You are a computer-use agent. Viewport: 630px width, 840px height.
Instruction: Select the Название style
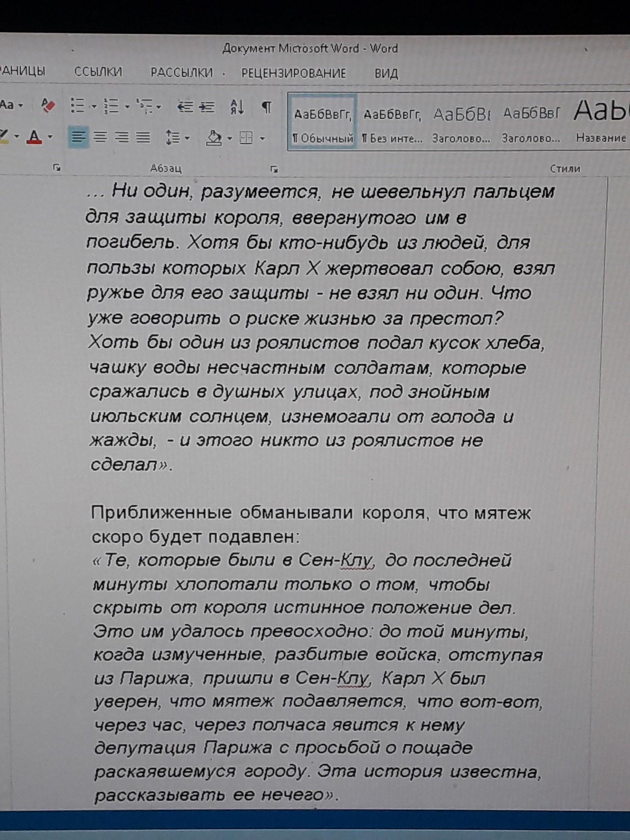(601, 122)
